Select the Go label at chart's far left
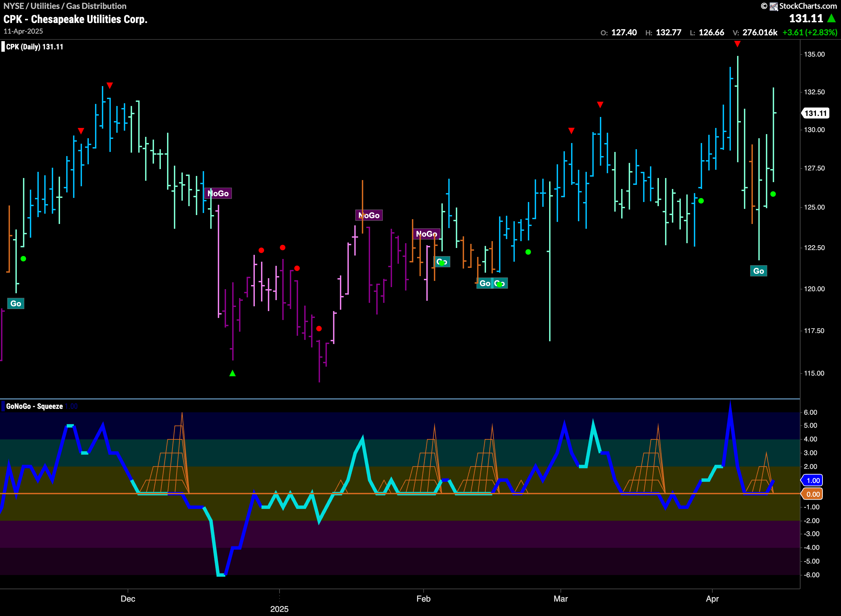The image size is (841, 616). pos(16,304)
